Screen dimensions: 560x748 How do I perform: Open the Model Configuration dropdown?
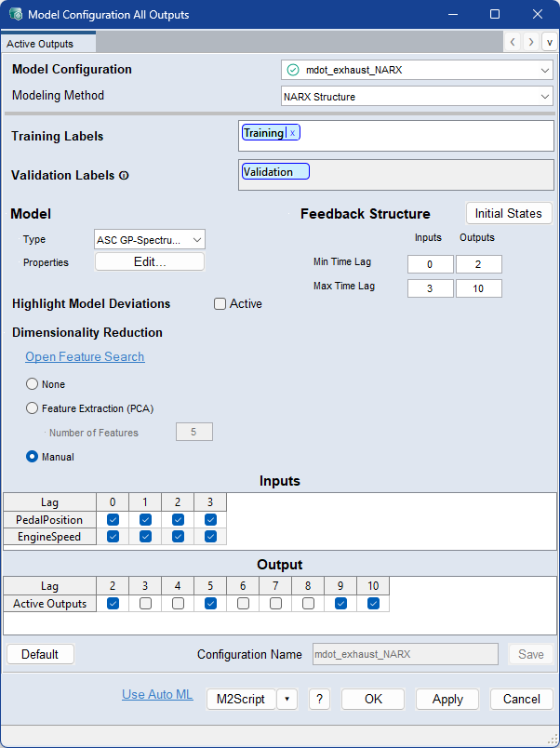point(417,70)
